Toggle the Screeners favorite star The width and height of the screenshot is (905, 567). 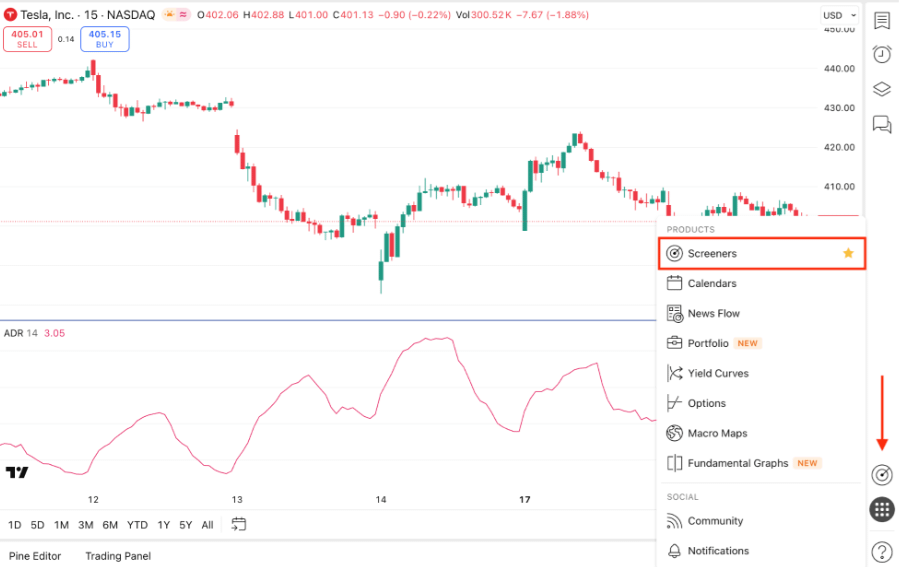click(848, 253)
